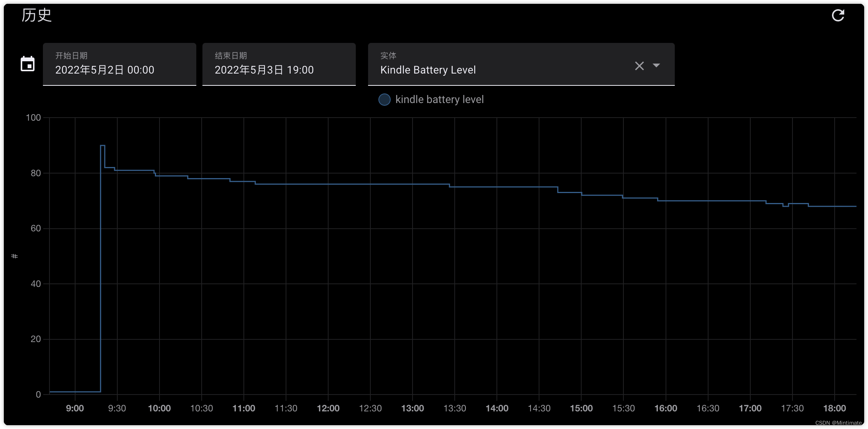This screenshot has width=868, height=429.
Task: Refresh the history view
Action: coord(838,15)
